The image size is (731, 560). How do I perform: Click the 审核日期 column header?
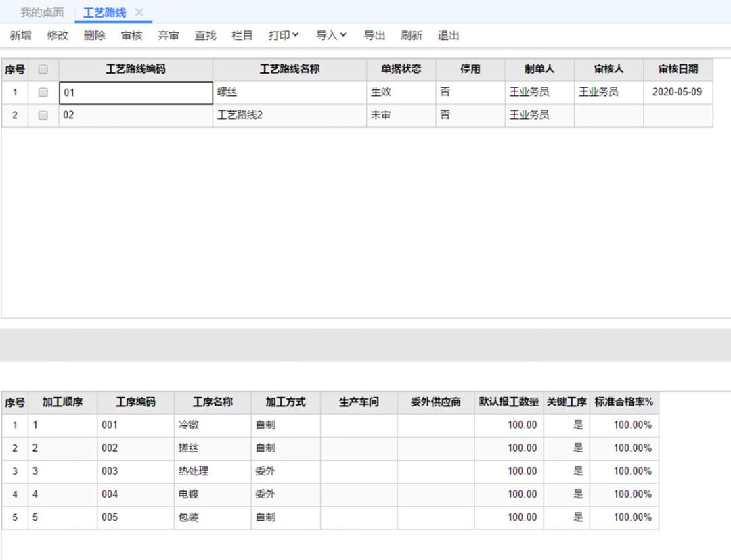pos(678,70)
